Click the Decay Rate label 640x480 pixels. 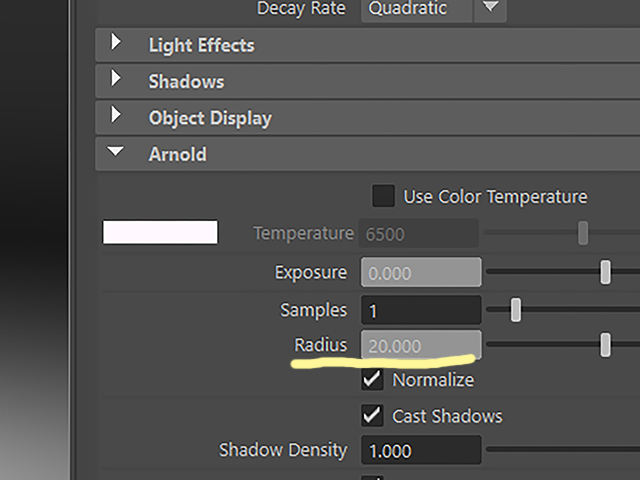pos(301,8)
